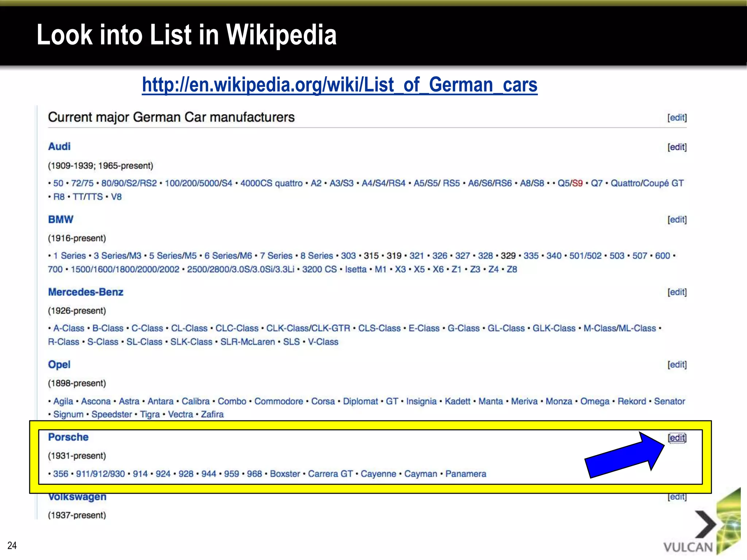Open the Opel Senator link
This screenshot has height=560, width=747.
click(669, 401)
